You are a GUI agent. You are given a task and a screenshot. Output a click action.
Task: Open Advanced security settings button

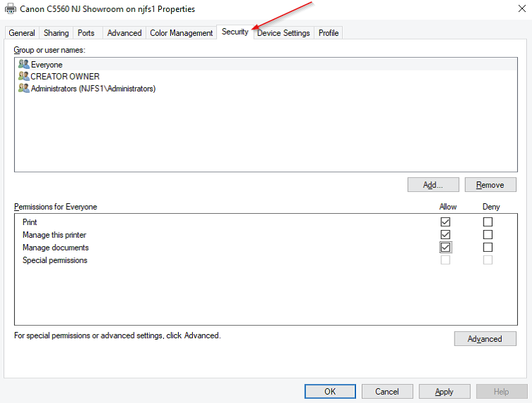tap(485, 339)
